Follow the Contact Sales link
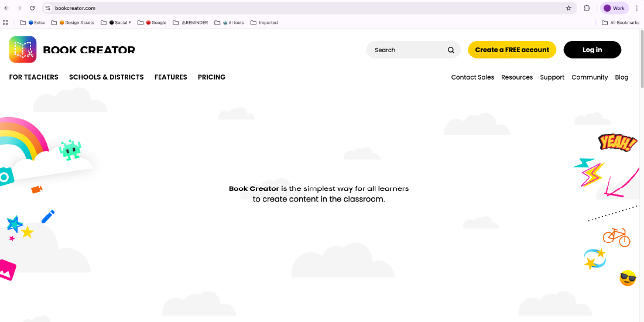The height and width of the screenshot is (322, 644). (472, 77)
